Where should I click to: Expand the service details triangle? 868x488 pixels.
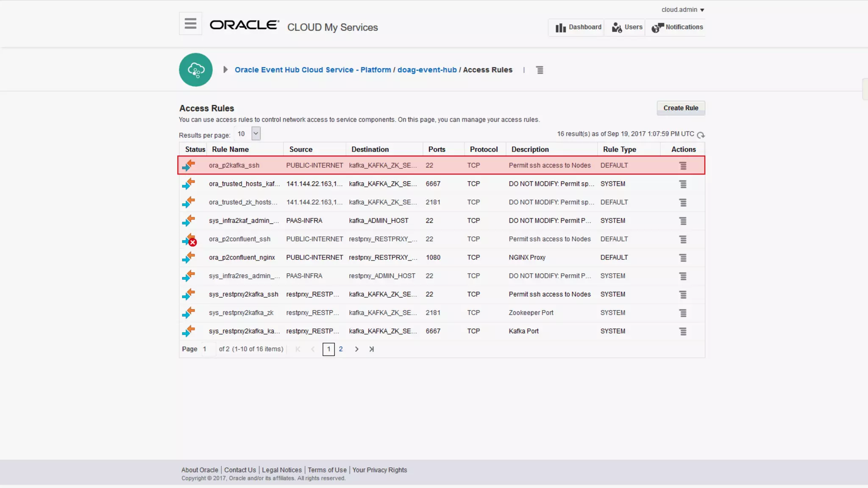pos(225,70)
